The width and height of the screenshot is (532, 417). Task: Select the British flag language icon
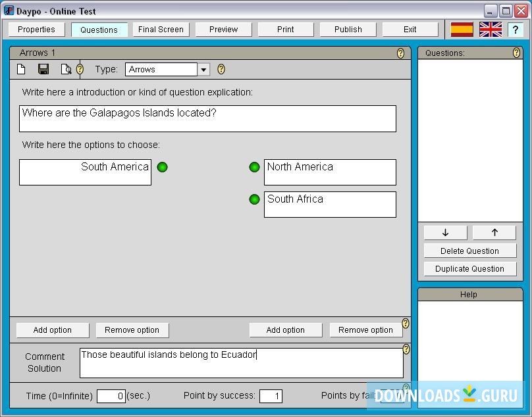[490, 29]
